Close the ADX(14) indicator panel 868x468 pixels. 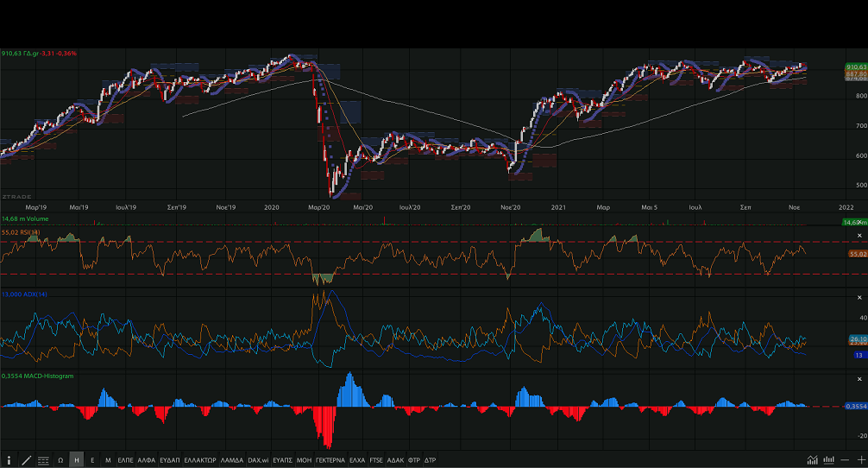point(859,297)
